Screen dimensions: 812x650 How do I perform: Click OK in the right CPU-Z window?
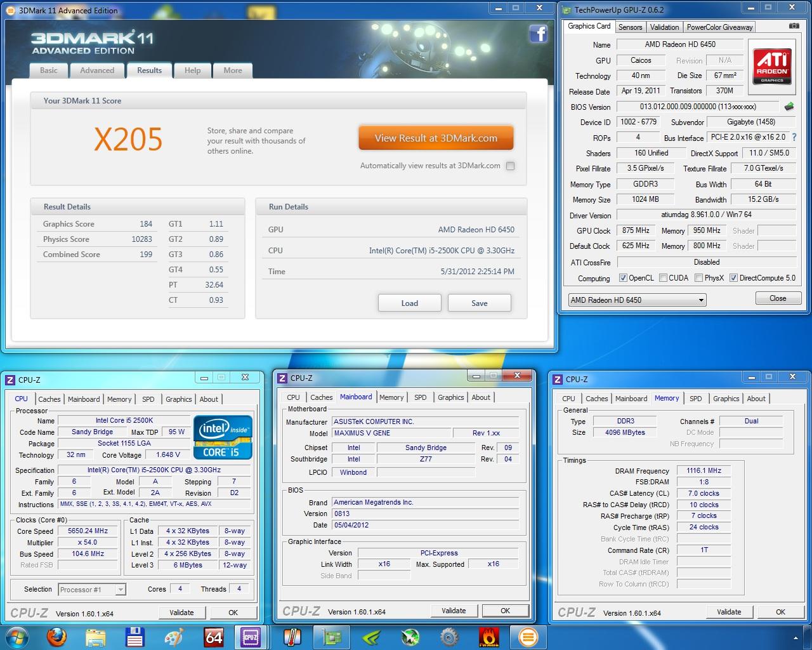click(780, 612)
